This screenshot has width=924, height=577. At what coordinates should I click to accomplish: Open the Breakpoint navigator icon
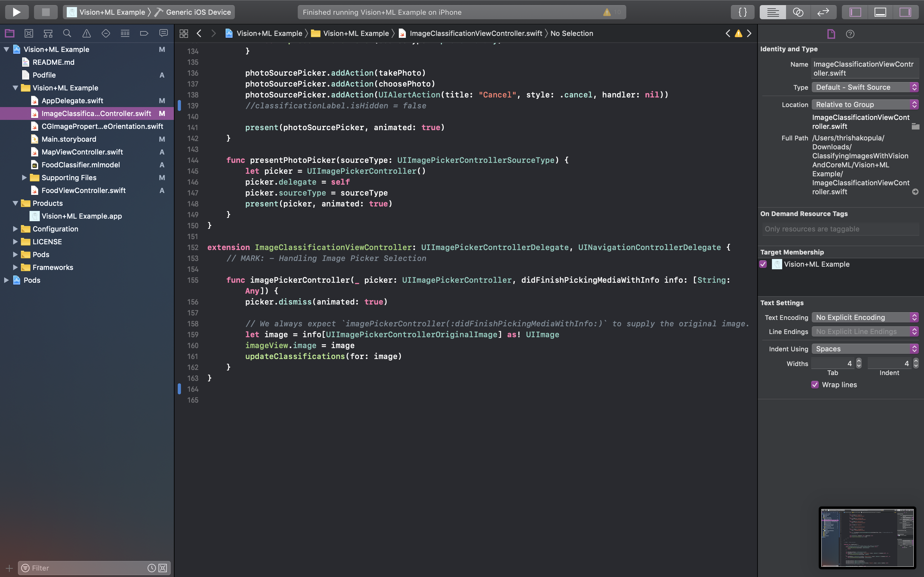pyautogui.click(x=144, y=34)
